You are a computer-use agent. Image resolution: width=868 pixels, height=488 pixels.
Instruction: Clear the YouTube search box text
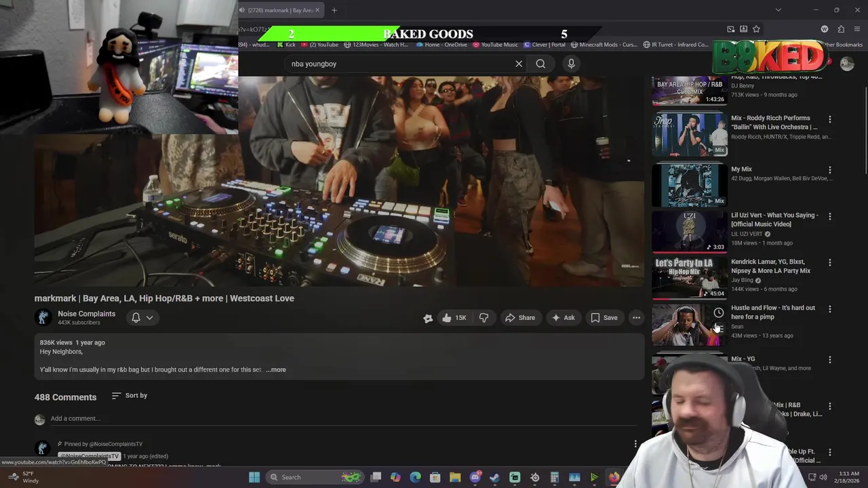[519, 64]
